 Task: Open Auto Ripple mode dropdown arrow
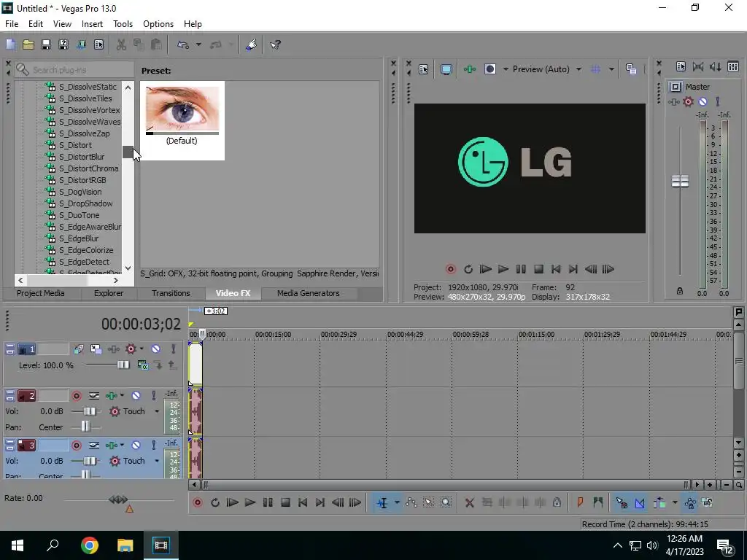coord(674,502)
